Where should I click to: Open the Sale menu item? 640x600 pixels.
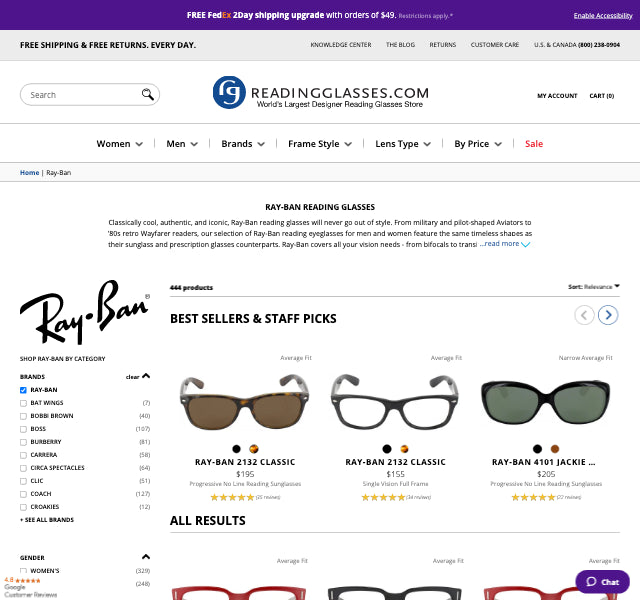(534, 144)
